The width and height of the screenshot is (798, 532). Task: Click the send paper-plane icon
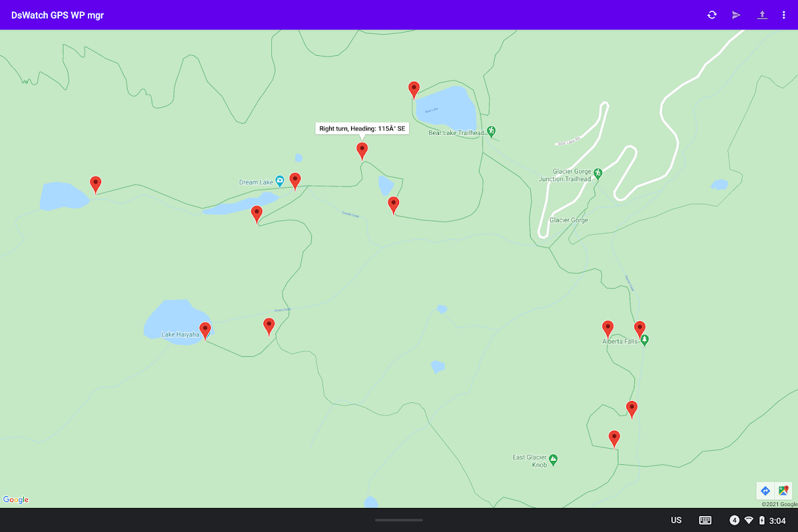pos(736,15)
